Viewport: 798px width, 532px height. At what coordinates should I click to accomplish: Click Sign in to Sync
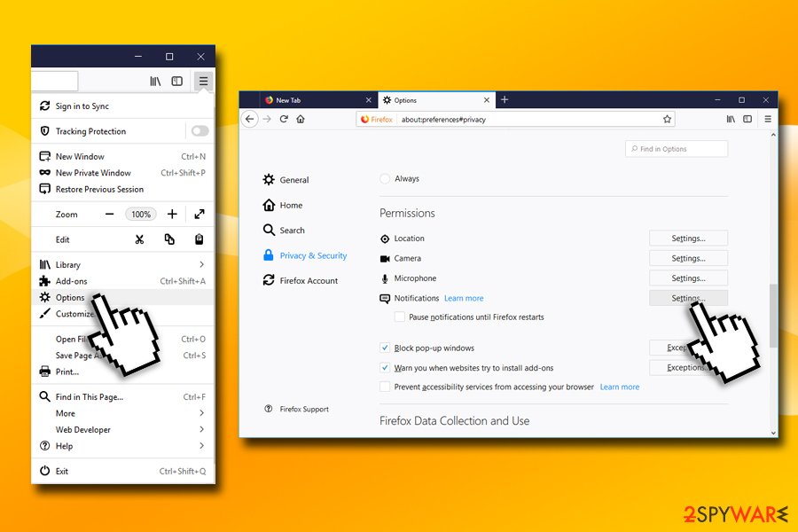click(x=122, y=106)
